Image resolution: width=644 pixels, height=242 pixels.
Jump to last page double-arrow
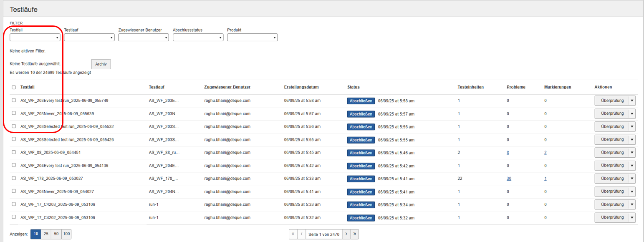tap(354, 234)
